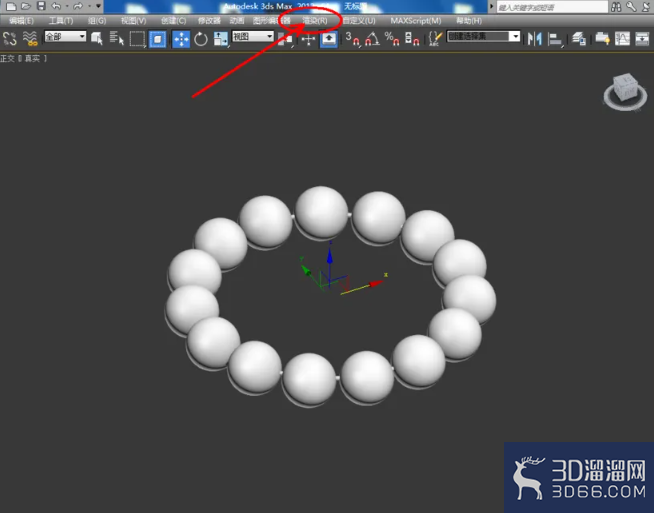Click the Unlink Selection tool

(x=10, y=39)
